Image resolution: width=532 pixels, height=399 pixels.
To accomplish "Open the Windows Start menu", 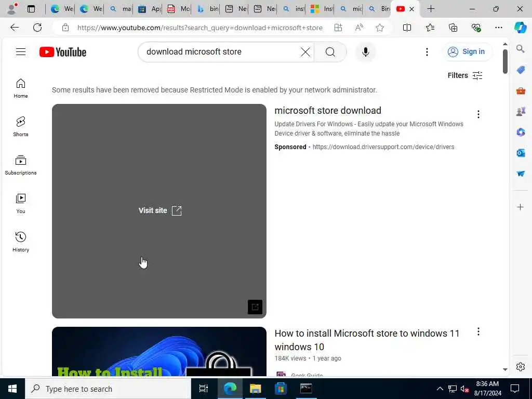I will click(x=12, y=389).
